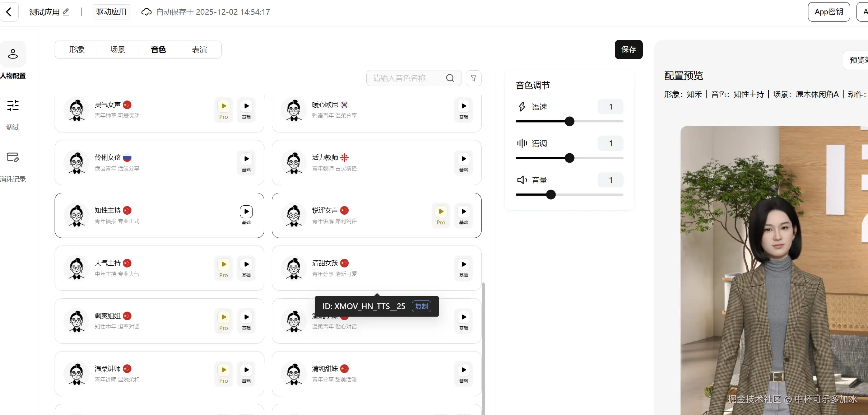Play basic preview of 知性主持 voice
The height and width of the screenshot is (415, 868).
pyautogui.click(x=246, y=212)
